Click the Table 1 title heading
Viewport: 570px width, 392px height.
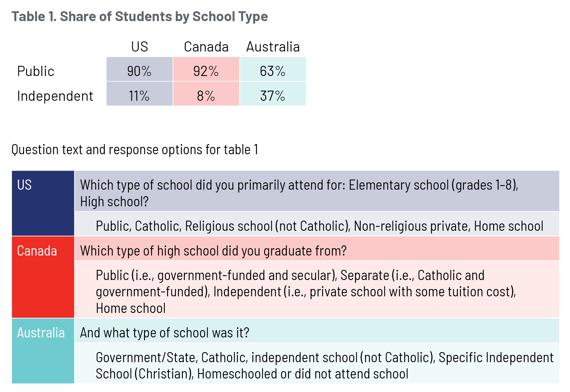140,16
